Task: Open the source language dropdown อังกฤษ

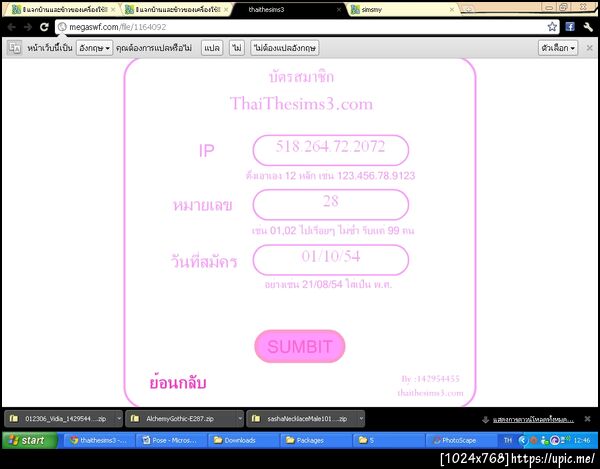Action: click(94, 48)
